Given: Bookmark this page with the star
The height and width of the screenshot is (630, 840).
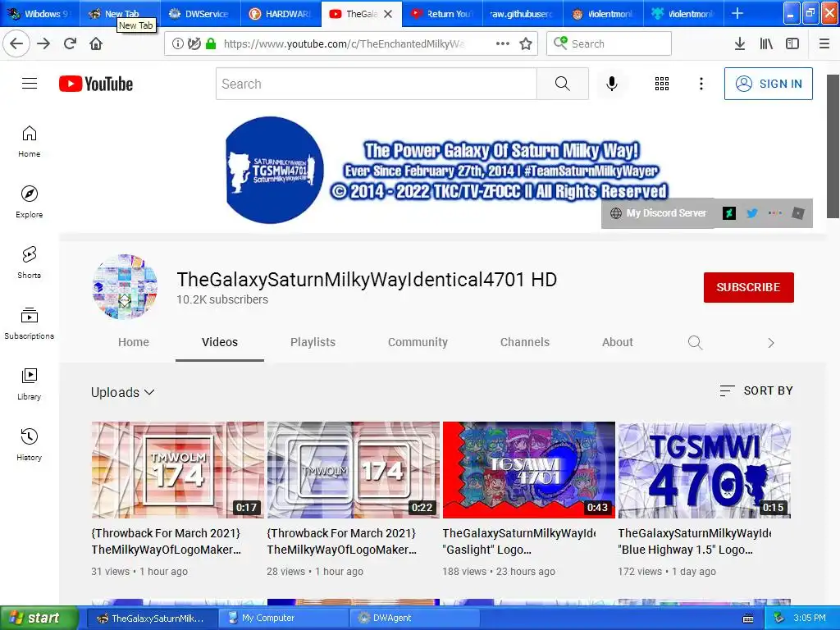Looking at the screenshot, I should [x=526, y=44].
